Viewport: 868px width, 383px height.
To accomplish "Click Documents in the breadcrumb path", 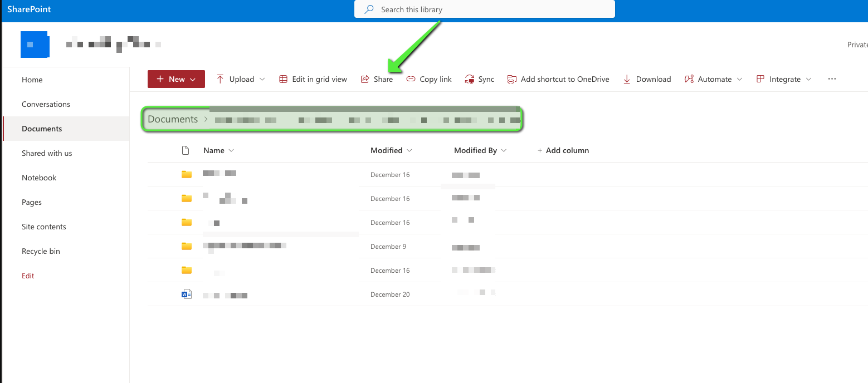I will point(173,119).
